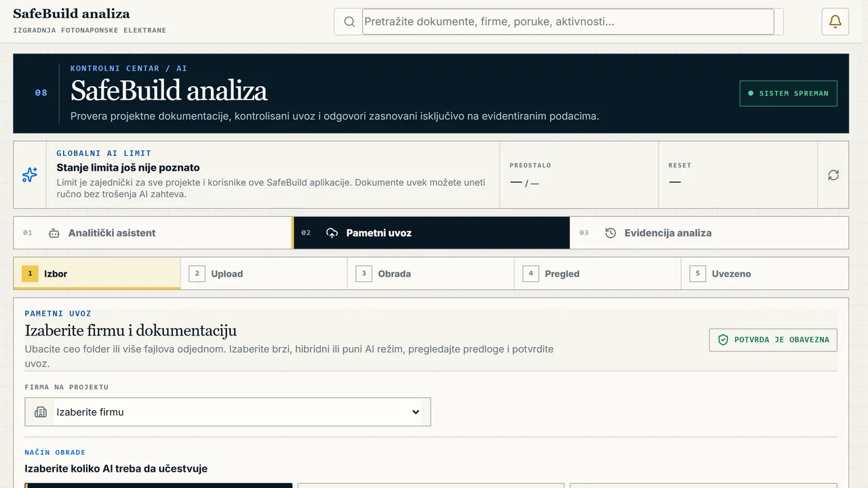Click the notification bell icon
The image size is (868, 488).
[x=835, y=22]
